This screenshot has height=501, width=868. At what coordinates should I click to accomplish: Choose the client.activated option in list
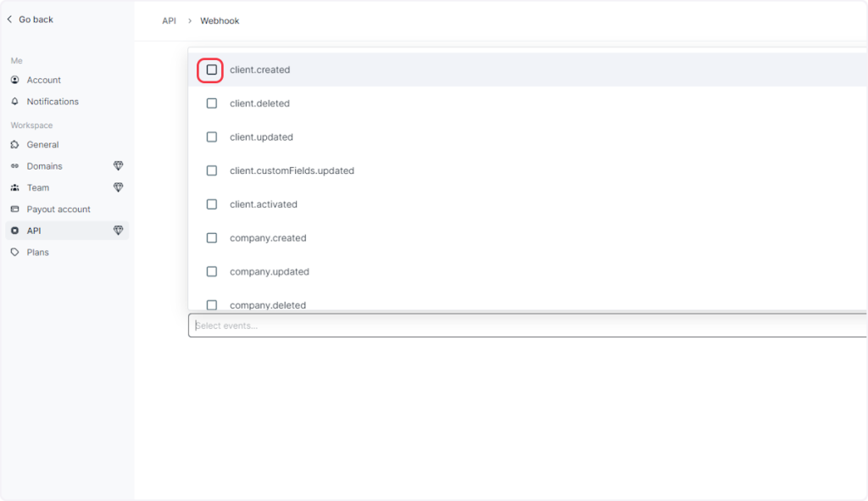click(x=263, y=204)
